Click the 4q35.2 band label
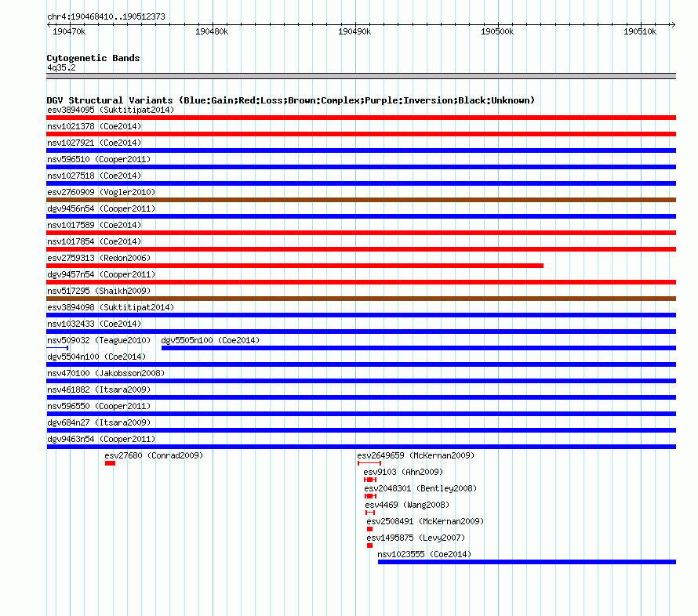Image resolution: width=698 pixels, height=616 pixels. [x=61, y=67]
